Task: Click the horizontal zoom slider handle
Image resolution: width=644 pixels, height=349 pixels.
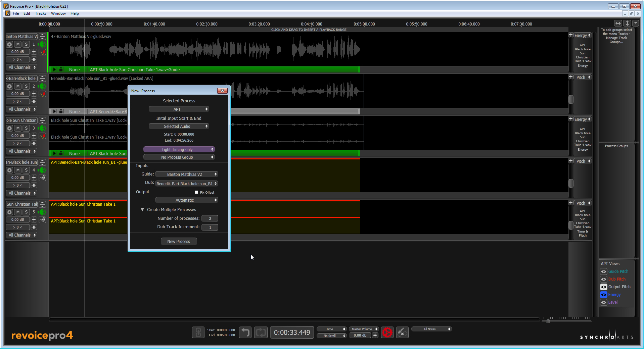Action: 548,321
